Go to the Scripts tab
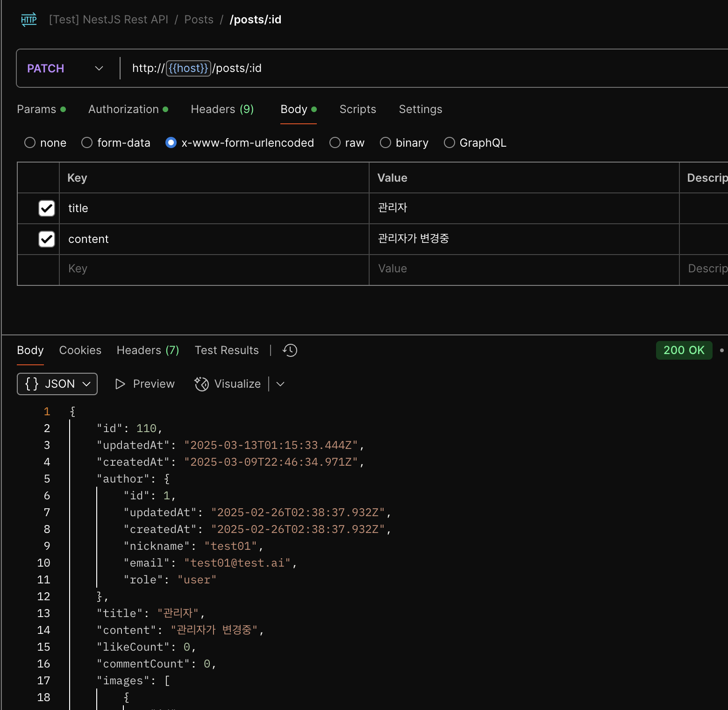 [x=358, y=109]
